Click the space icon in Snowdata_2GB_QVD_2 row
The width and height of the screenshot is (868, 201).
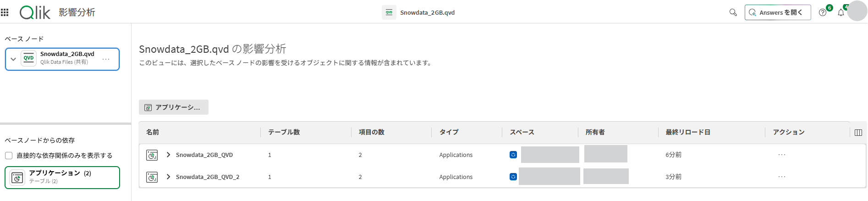[x=513, y=177]
